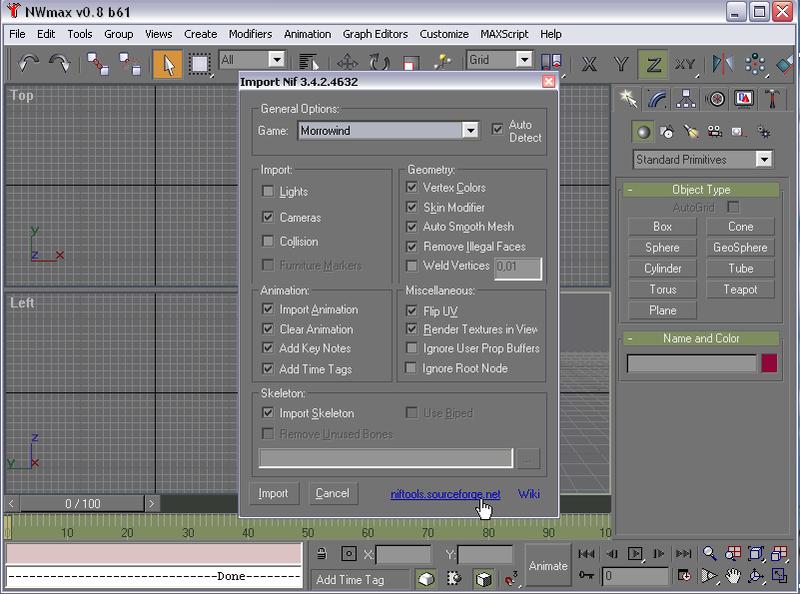Collapse the Name and Color rollout

click(701, 338)
